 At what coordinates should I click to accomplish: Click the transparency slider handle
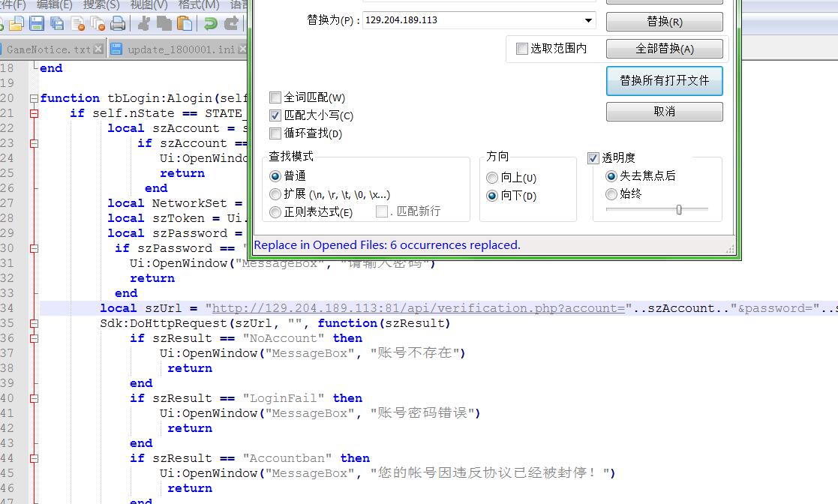coord(679,210)
